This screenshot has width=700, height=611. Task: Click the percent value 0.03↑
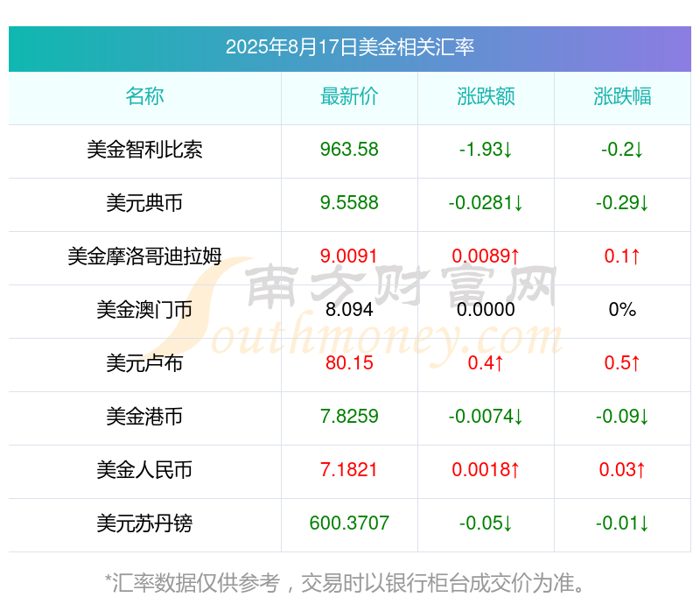[x=622, y=470]
